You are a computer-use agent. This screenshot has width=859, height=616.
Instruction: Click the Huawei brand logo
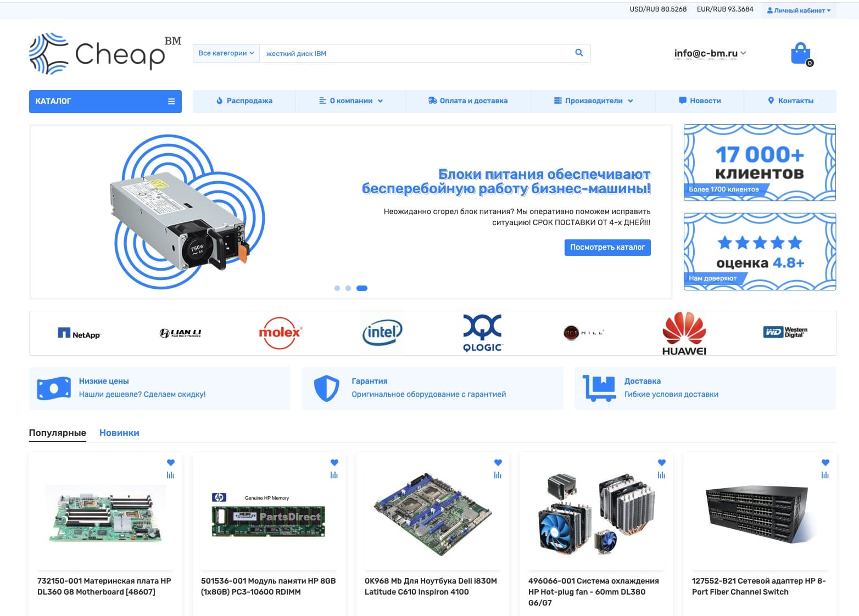(x=684, y=333)
